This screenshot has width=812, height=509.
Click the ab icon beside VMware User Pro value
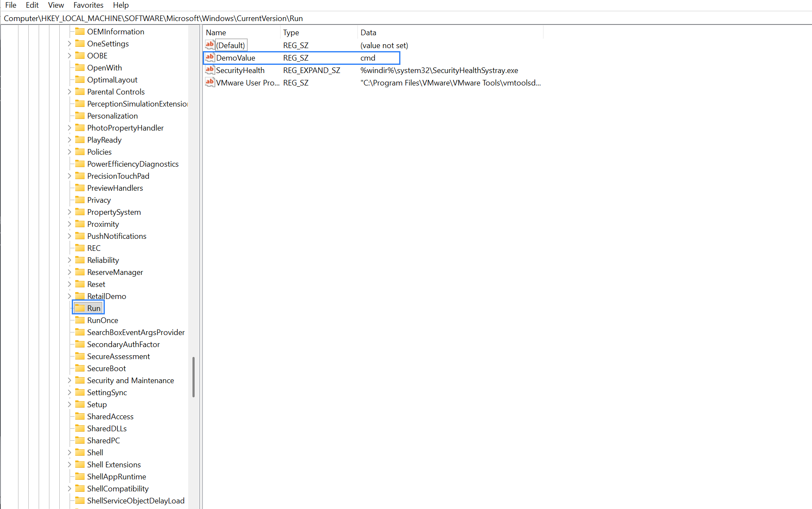pyautogui.click(x=209, y=82)
